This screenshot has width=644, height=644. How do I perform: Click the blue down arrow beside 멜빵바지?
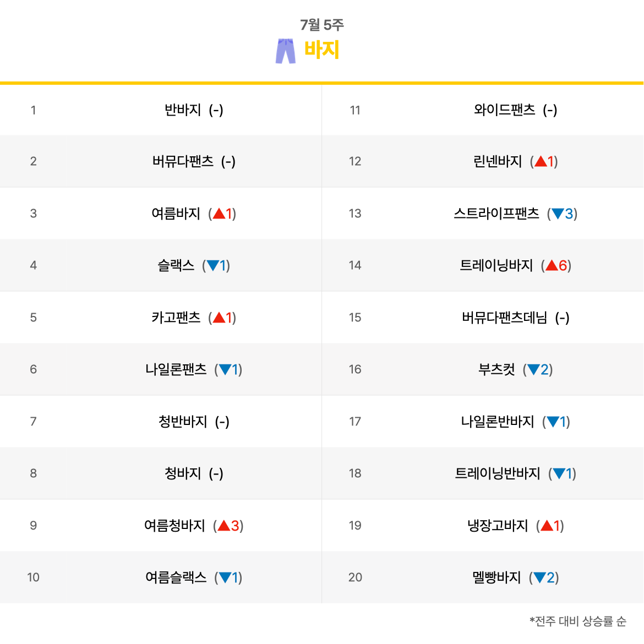tap(539, 577)
